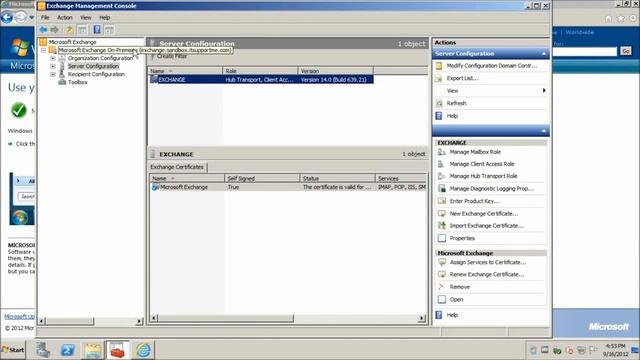Open PowerShell from the taskbar
This screenshot has width=640, height=360.
(x=68, y=350)
